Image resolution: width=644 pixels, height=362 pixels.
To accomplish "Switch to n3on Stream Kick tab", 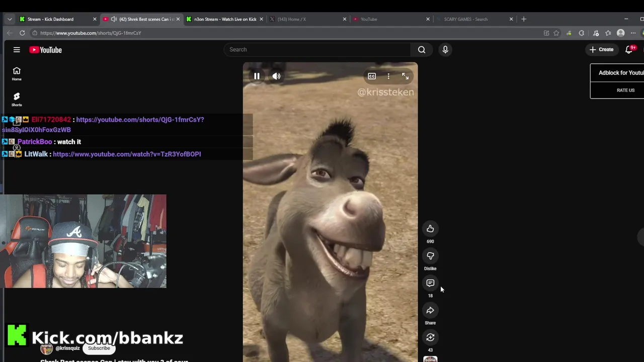I will [225, 19].
